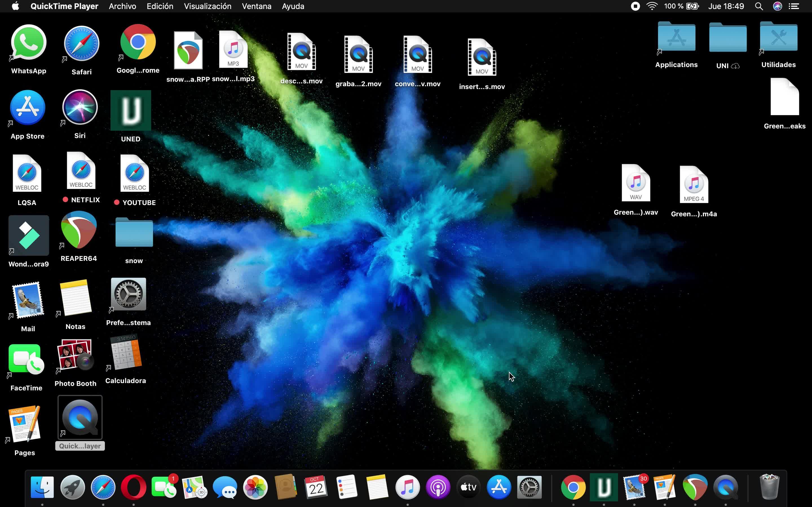This screenshot has height=507, width=812.
Task: Select the Wondershare Filmora9 desktop icon
Action: point(28,235)
